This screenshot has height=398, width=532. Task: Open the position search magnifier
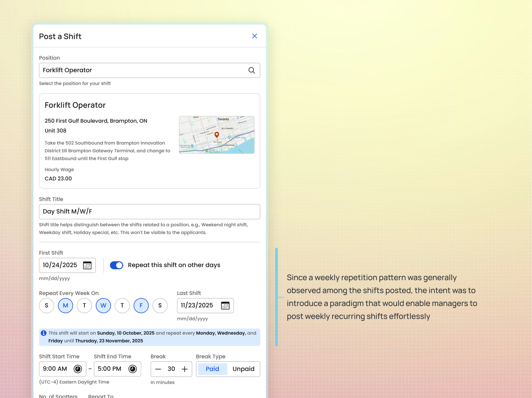coord(252,70)
